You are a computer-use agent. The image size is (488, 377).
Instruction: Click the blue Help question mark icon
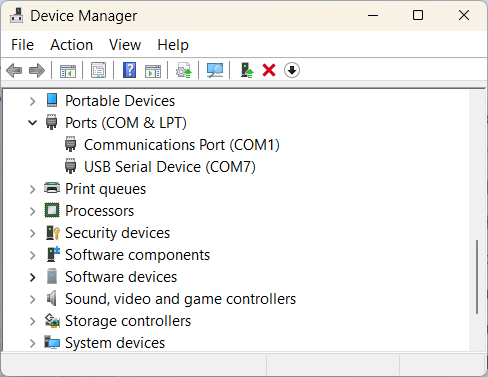click(129, 70)
